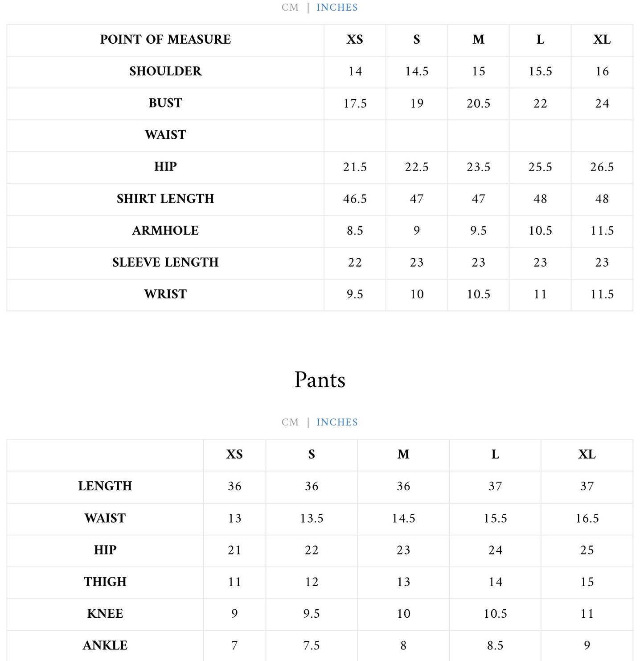Image resolution: width=644 pixels, height=661 pixels.
Task: Click the ARMHOLE row label
Action: click(165, 231)
